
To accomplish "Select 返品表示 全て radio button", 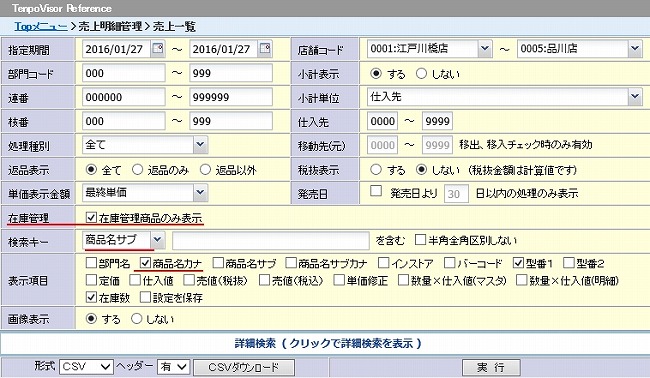I will click(x=91, y=170).
